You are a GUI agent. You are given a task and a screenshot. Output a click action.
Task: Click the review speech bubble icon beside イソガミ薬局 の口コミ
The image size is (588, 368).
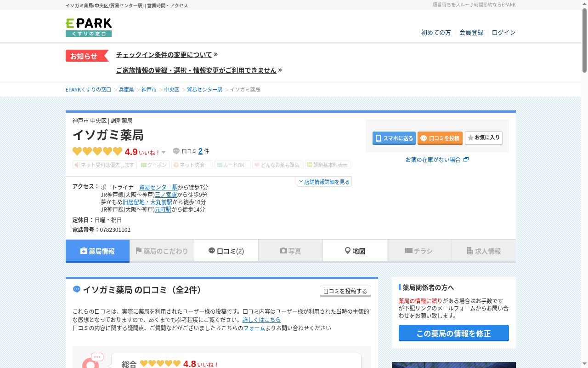(77, 289)
